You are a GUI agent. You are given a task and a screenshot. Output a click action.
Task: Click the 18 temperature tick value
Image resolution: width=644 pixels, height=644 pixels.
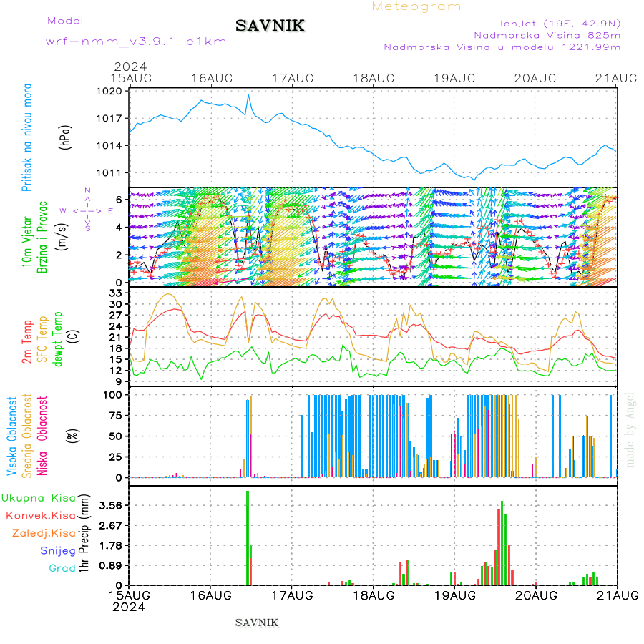tap(116, 348)
